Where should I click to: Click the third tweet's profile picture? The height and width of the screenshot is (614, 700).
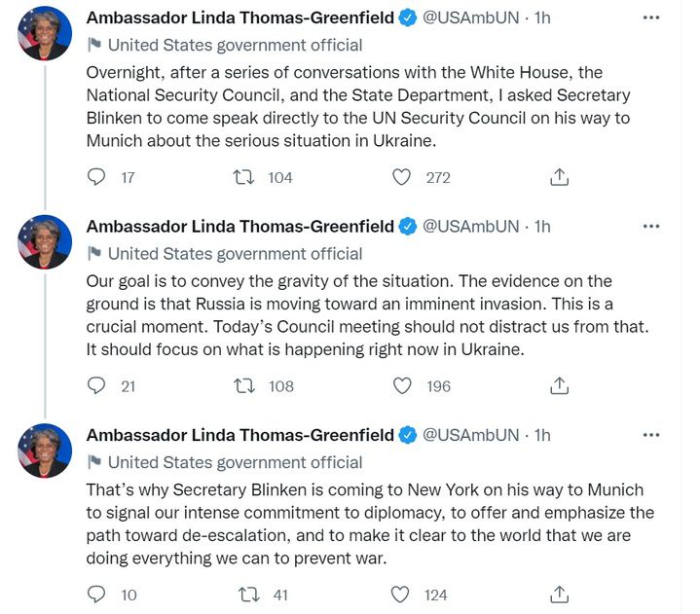point(45,450)
